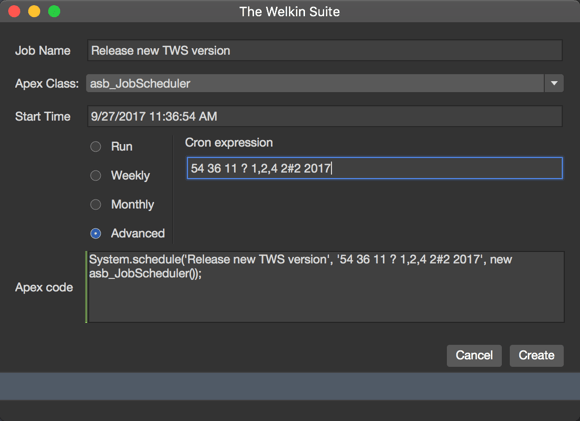This screenshot has height=421, width=580.
Task: Open the Apex Class dropdown arrow
Action: click(x=554, y=83)
